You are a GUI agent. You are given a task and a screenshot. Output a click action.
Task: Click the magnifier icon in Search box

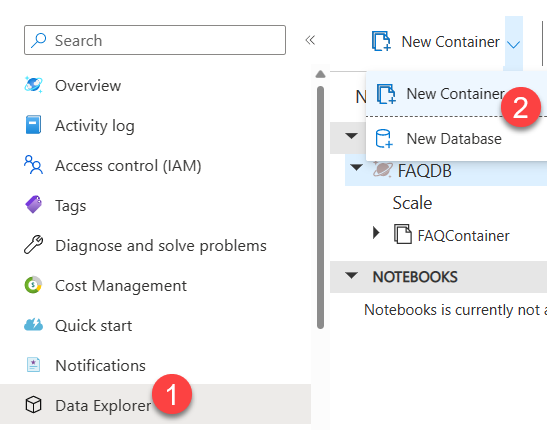[38, 40]
